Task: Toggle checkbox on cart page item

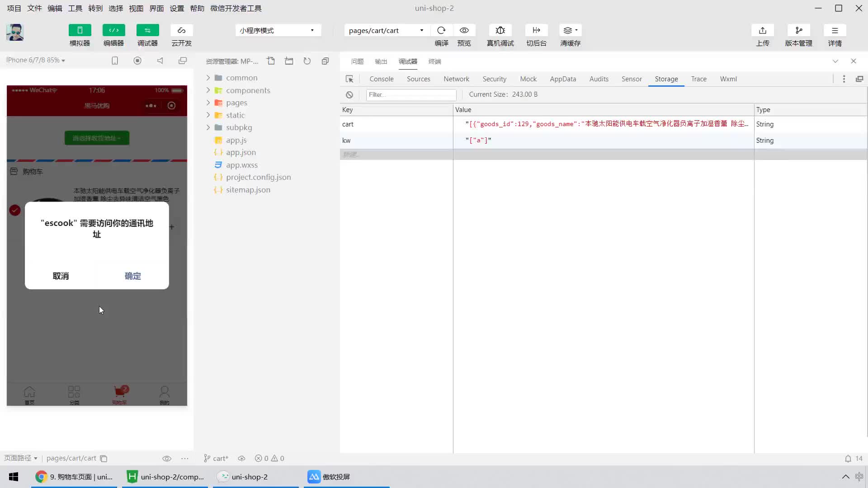Action: (x=14, y=210)
